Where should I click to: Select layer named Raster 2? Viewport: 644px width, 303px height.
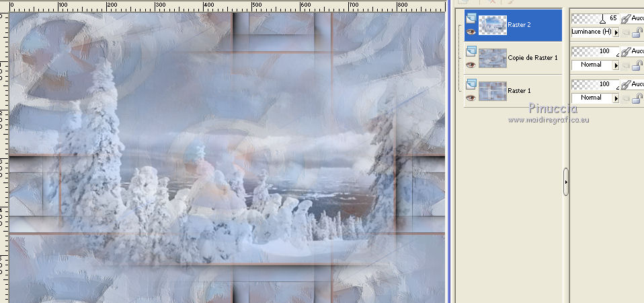519,25
